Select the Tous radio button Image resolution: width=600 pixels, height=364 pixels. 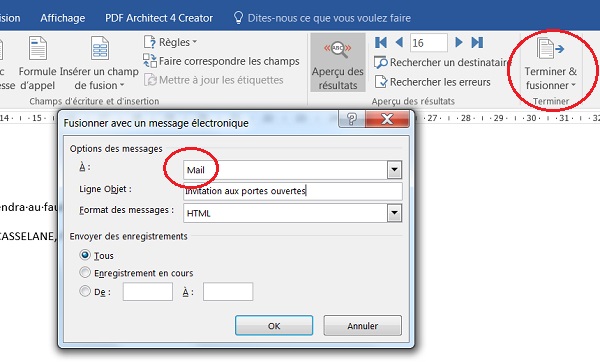(85, 255)
